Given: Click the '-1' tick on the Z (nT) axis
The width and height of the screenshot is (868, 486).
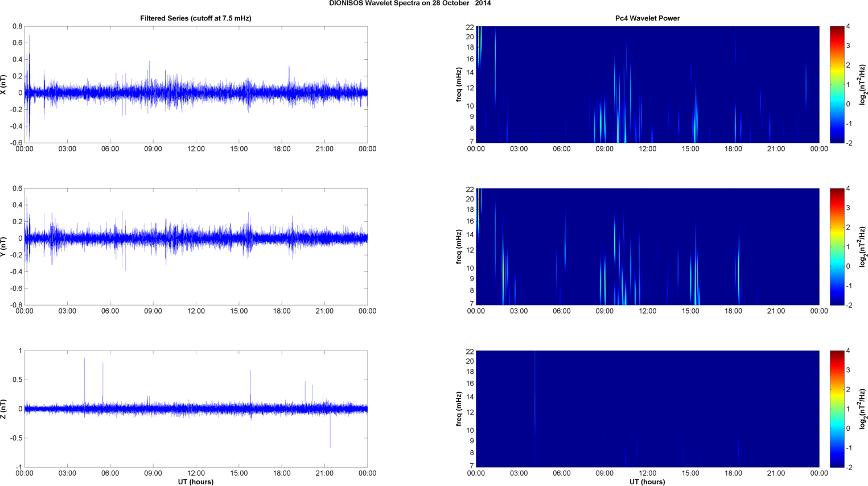Looking at the screenshot, I should click(19, 467).
